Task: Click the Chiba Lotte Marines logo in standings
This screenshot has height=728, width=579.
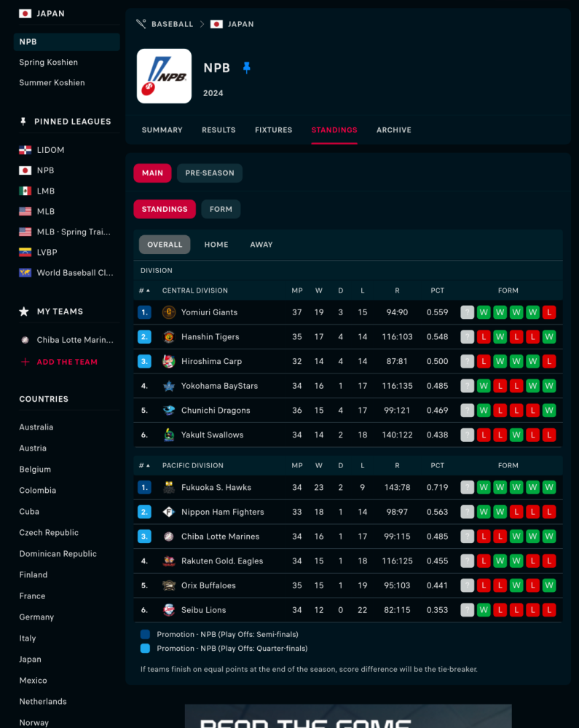Action: [168, 537]
